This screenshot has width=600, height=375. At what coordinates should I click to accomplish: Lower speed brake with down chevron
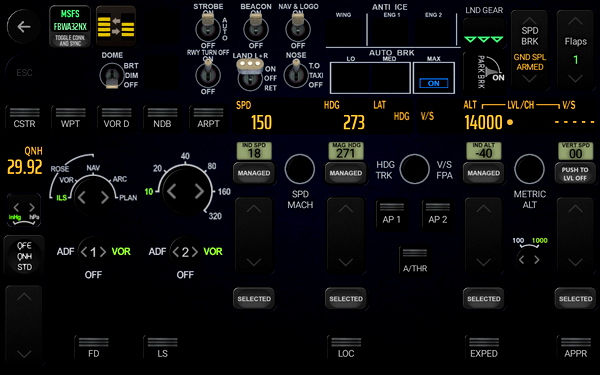click(529, 79)
